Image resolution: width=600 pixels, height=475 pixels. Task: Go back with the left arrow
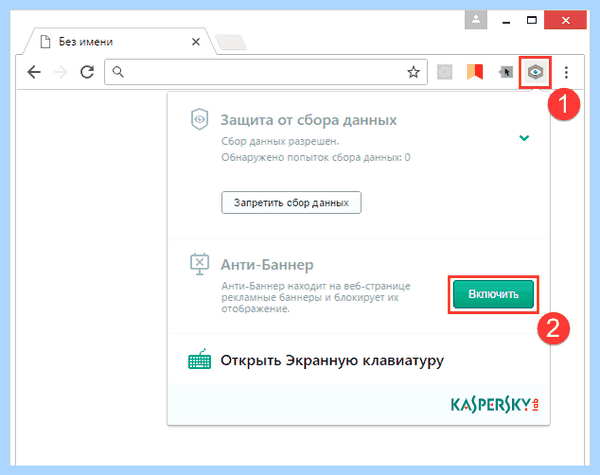pos(34,72)
